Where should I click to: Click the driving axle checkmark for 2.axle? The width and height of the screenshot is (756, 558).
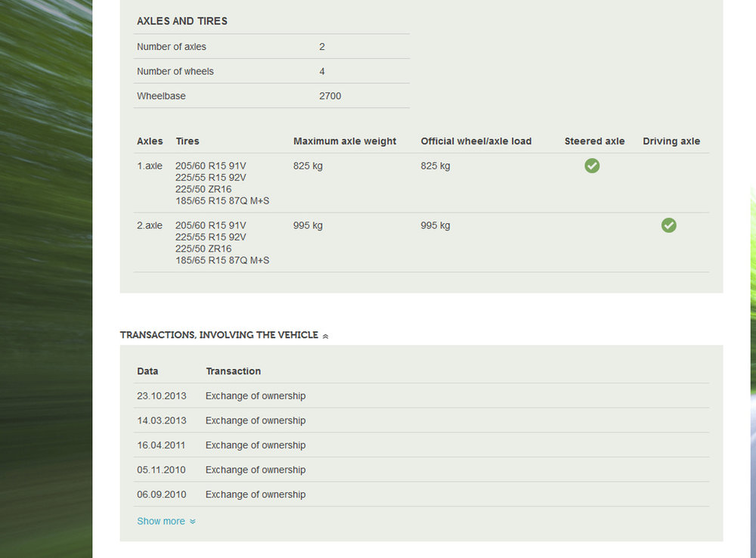pos(669,225)
